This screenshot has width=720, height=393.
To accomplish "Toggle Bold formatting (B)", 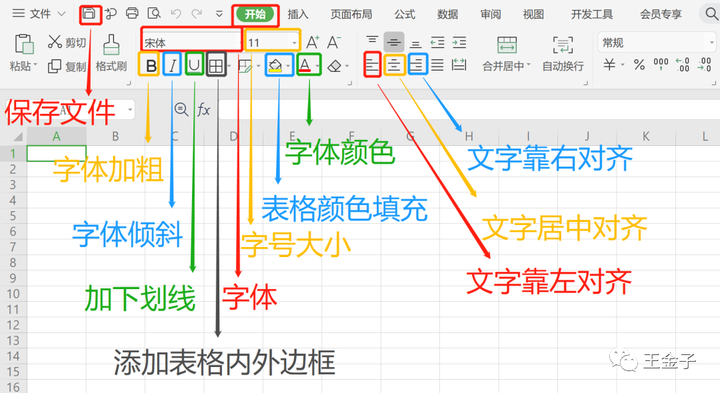I will (150, 66).
